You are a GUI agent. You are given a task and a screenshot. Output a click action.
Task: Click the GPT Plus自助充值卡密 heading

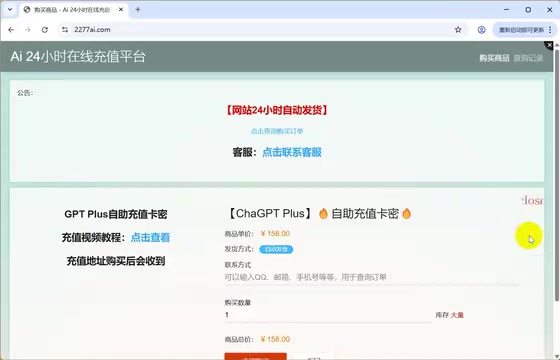coord(116,214)
